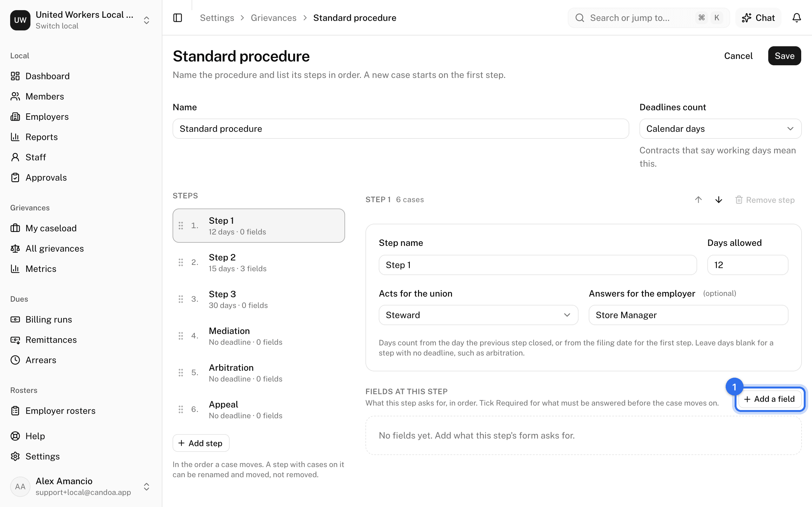Move step down with arrow icon

coord(718,200)
